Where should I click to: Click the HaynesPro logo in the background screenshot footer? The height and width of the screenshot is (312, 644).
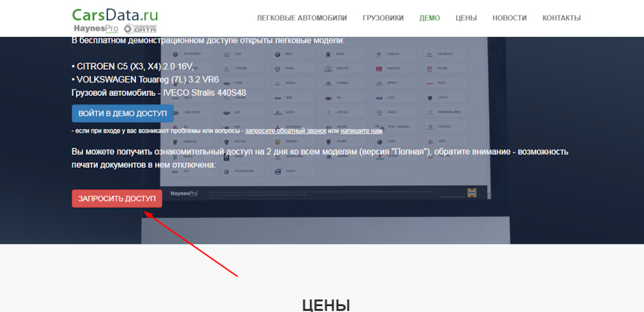184,193
